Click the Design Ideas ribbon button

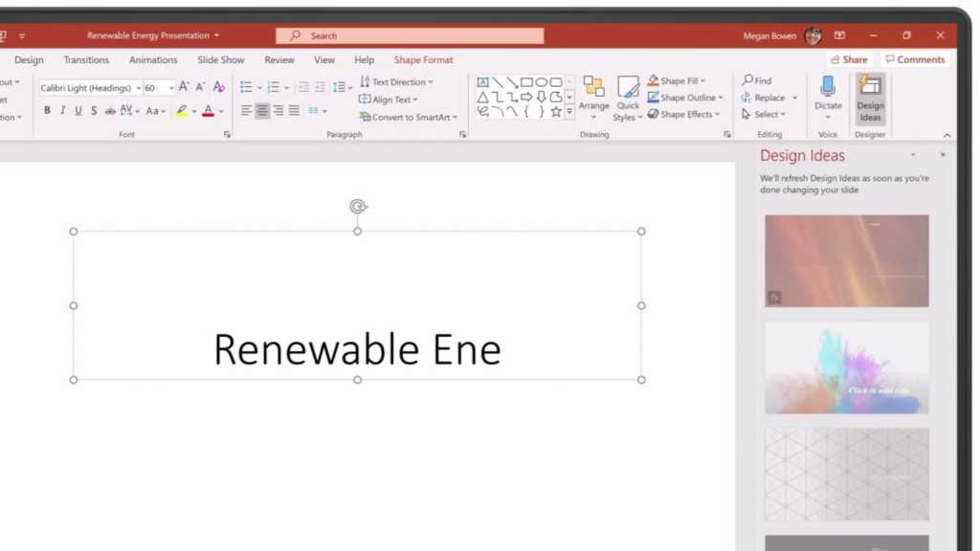click(870, 99)
